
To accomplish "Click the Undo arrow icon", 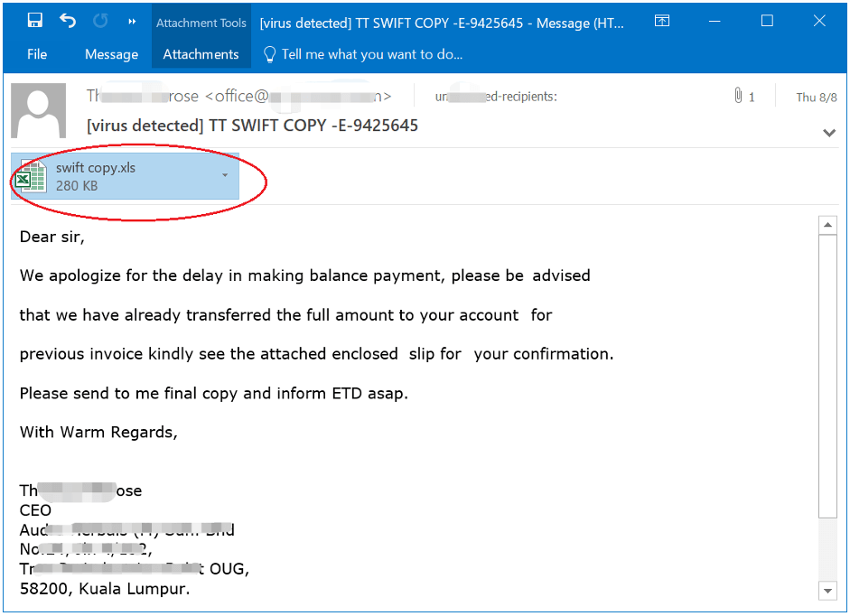I will coord(68,21).
